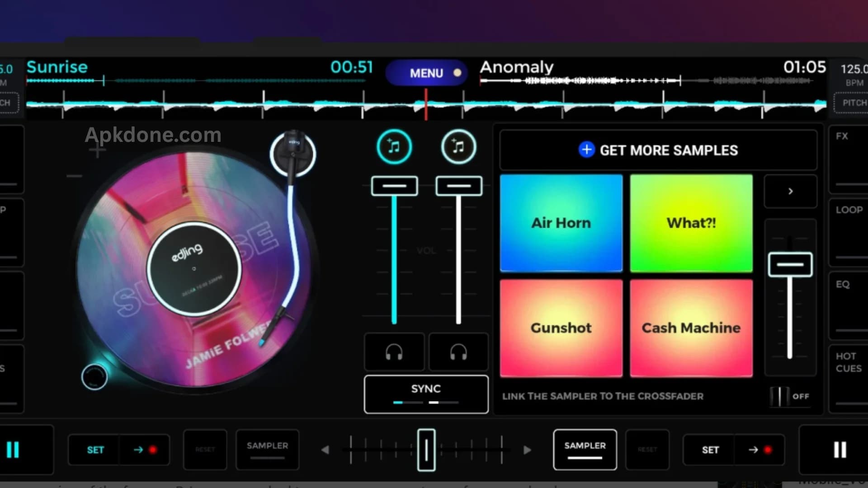868x488 pixels.
Task: Click the Sunrise track progress bar
Action: [196, 81]
